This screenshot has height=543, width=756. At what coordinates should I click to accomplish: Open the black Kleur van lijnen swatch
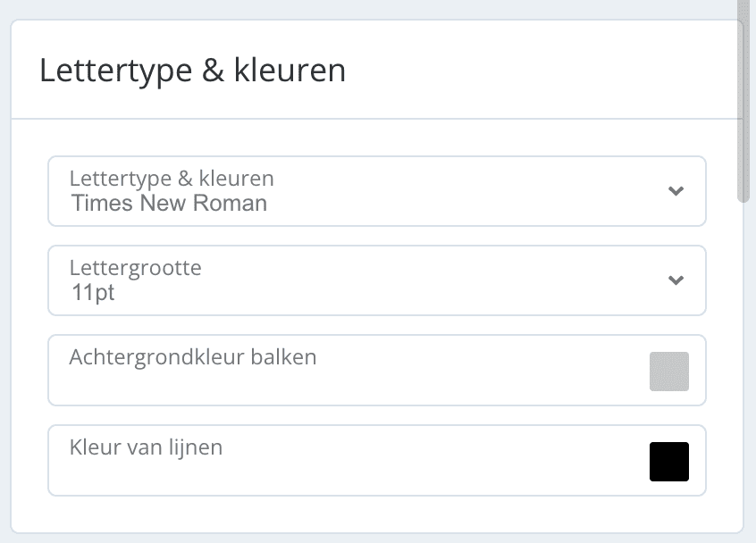pos(669,462)
